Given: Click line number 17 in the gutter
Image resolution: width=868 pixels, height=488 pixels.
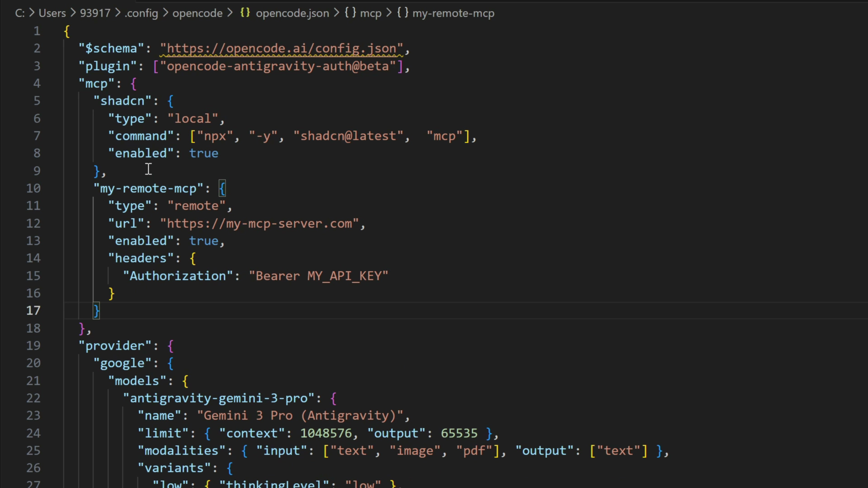Looking at the screenshot, I should point(33,310).
